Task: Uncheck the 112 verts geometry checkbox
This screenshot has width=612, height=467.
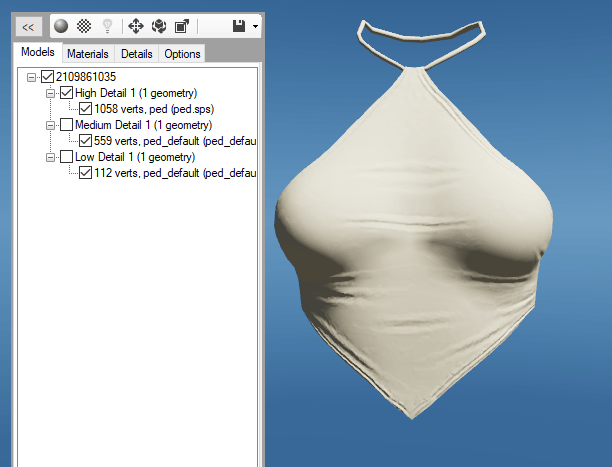Action: point(85,173)
